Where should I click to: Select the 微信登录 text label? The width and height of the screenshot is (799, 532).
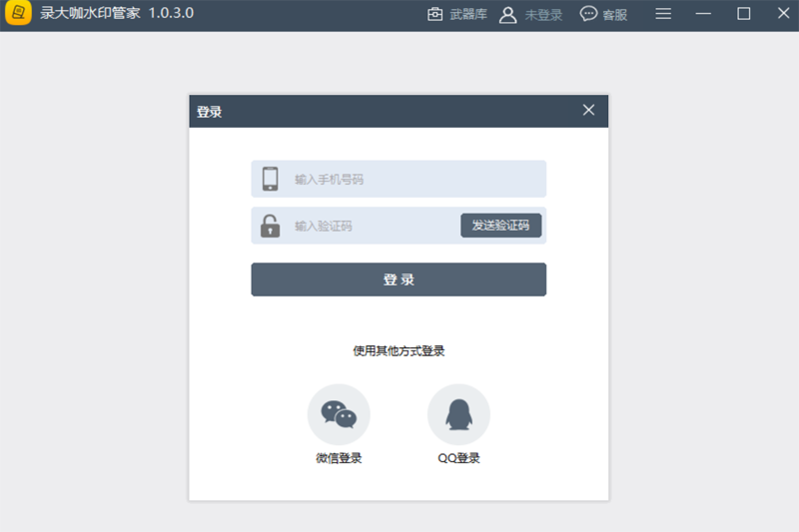[x=339, y=459]
